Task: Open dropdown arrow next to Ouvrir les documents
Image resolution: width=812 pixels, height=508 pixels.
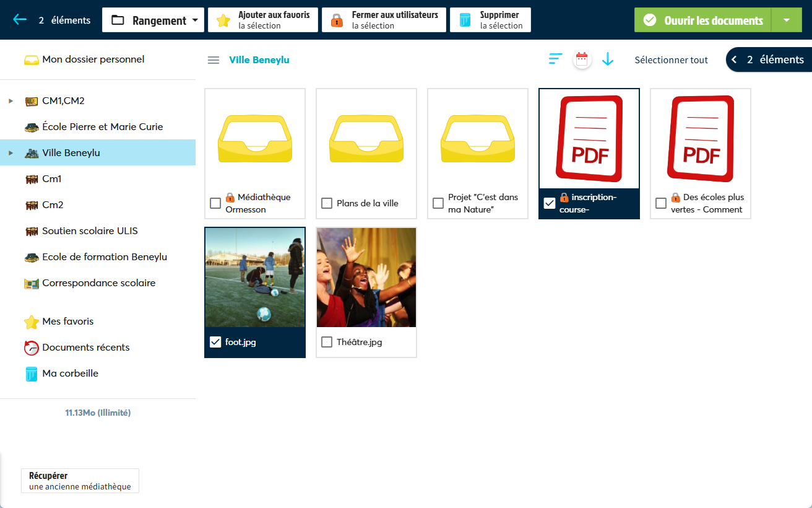Action: [787, 20]
